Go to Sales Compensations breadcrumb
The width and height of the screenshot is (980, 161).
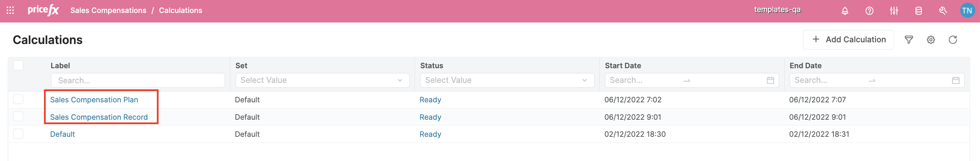pos(108,10)
